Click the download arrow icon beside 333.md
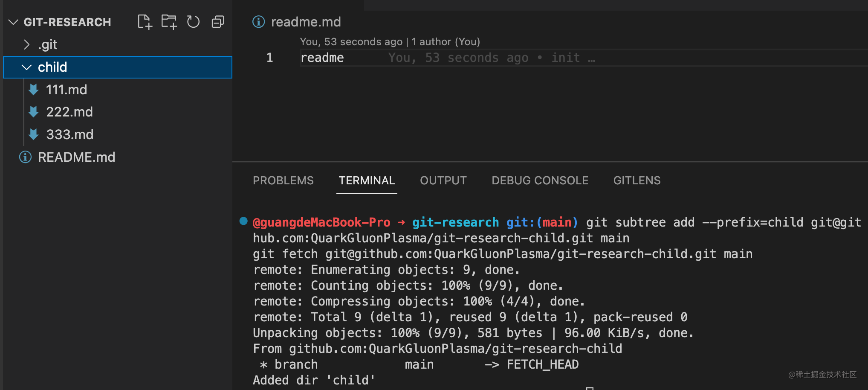 33,134
